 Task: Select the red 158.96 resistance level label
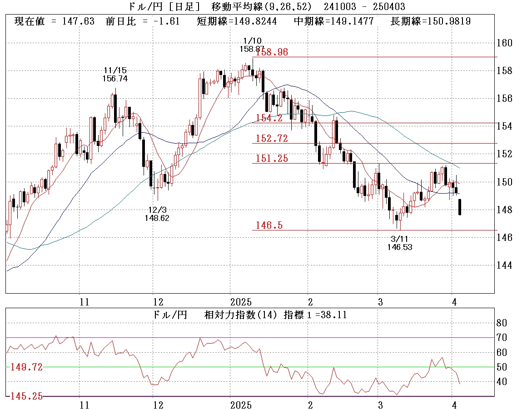[272, 52]
